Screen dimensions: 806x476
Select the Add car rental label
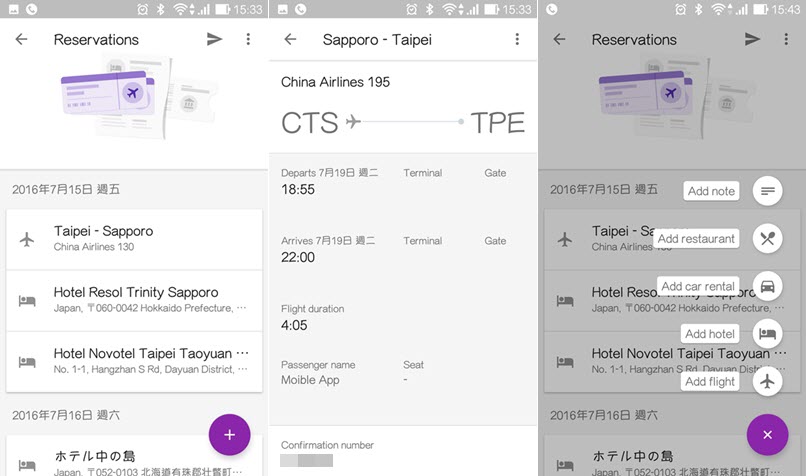(x=698, y=286)
